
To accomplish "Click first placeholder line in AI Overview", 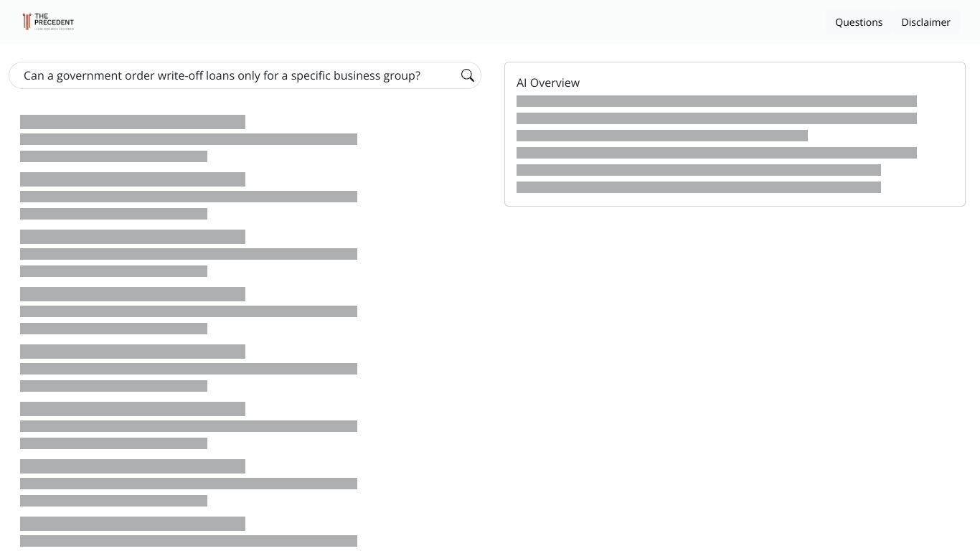I will (x=717, y=101).
